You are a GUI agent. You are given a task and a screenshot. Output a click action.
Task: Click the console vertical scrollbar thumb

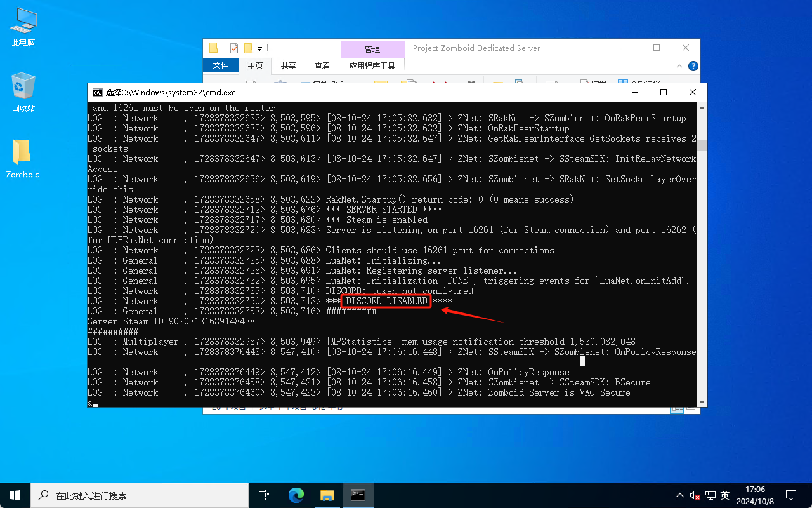pyautogui.click(x=702, y=145)
